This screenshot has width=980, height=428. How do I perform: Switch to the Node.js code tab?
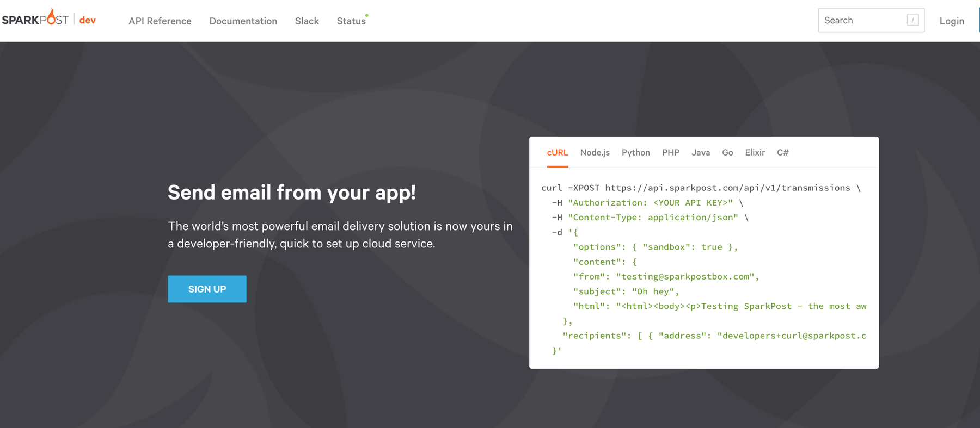tap(595, 153)
